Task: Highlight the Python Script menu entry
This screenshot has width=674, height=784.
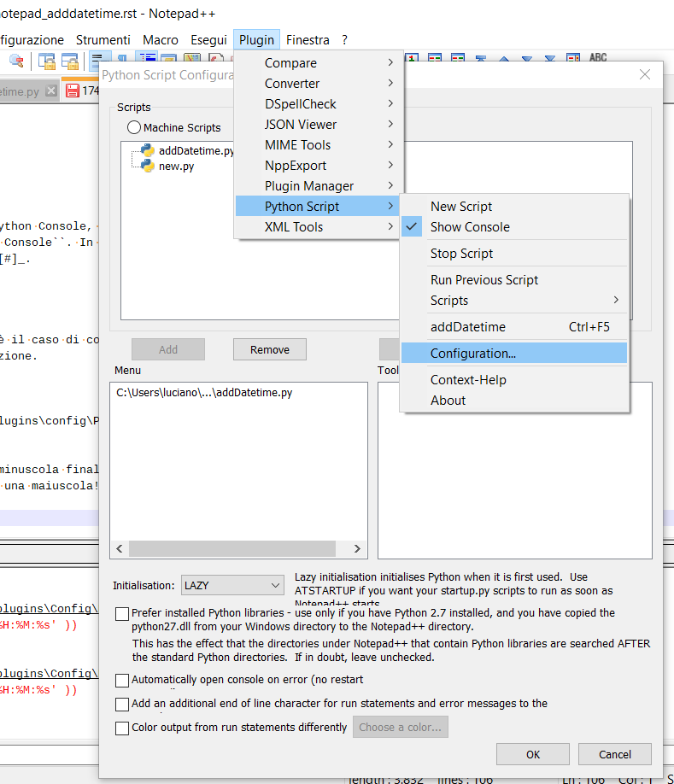Action: [x=319, y=207]
